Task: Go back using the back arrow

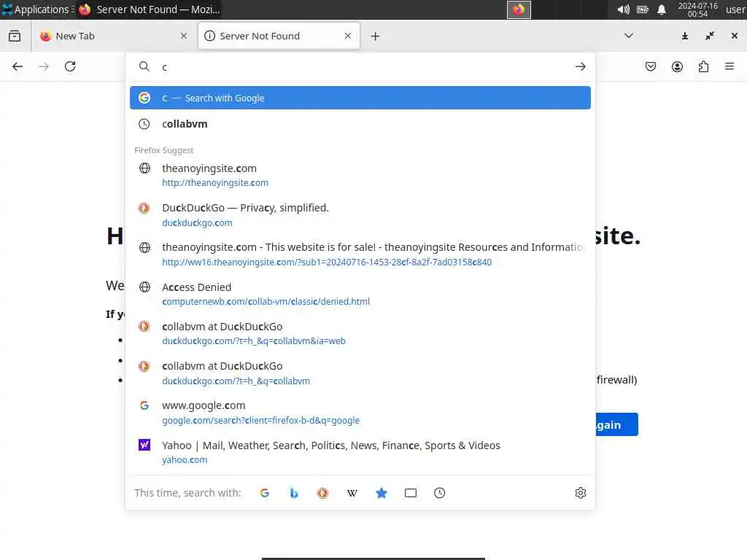Action: [18, 66]
